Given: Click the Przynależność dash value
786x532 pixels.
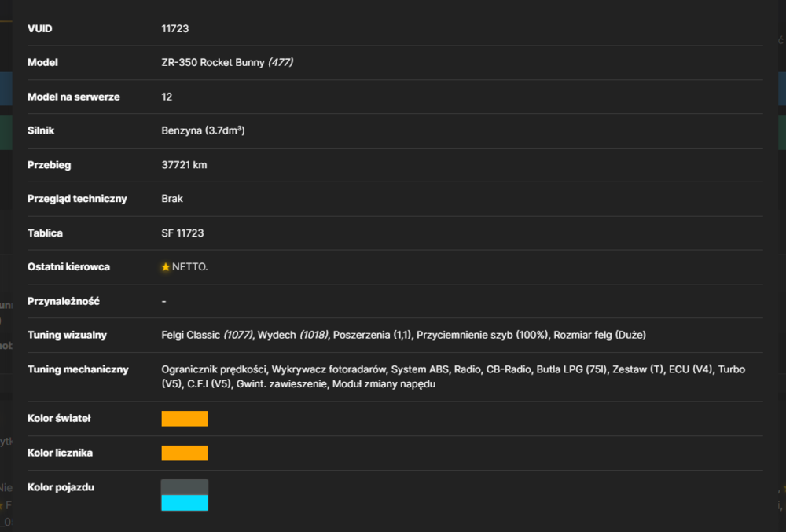Looking at the screenshot, I should (164, 301).
